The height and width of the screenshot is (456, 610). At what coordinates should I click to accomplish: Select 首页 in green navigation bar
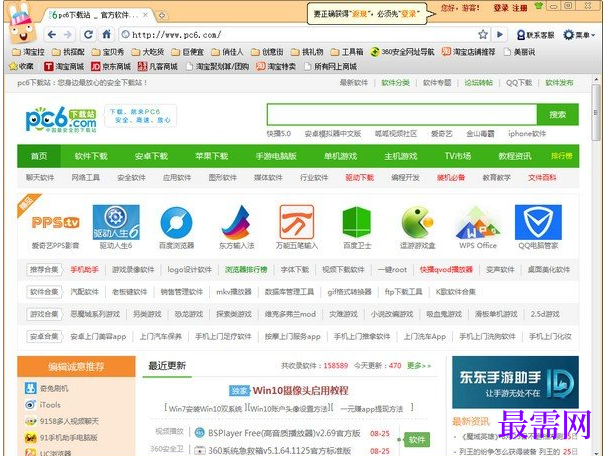click(x=39, y=156)
